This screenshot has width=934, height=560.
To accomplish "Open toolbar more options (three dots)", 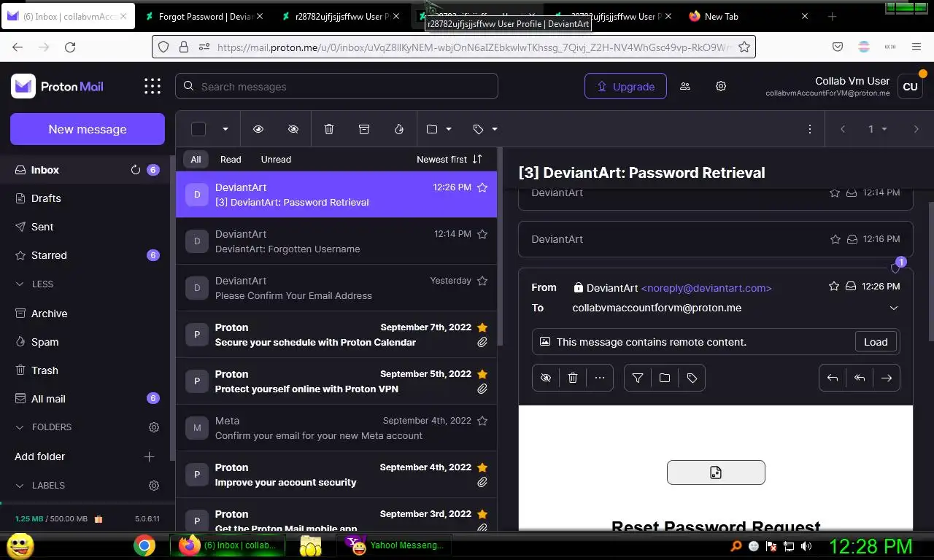I will click(x=809, y=129).
